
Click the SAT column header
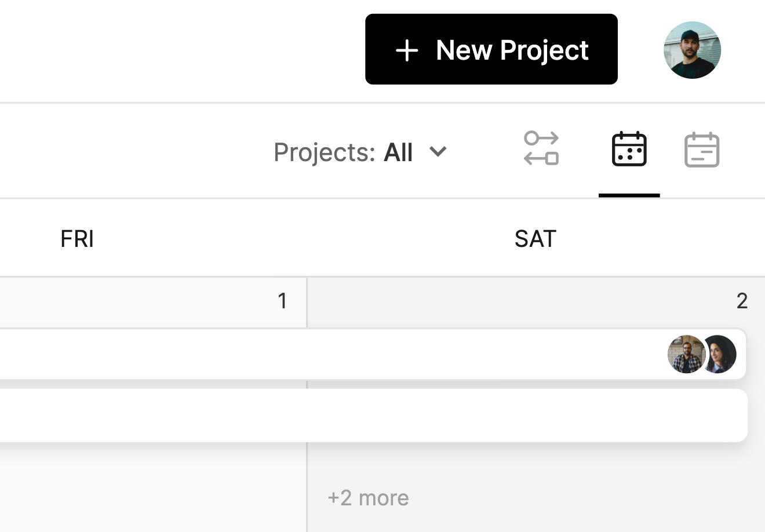pos(535,239)
